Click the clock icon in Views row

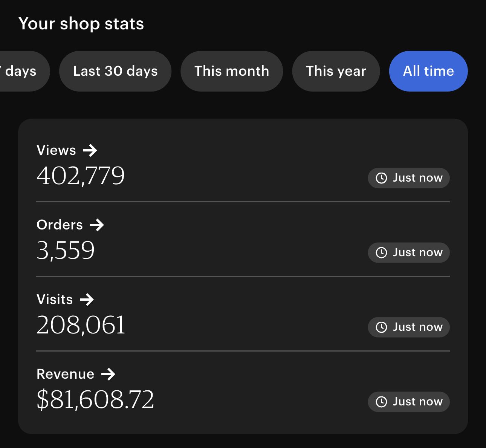(381, 178)
